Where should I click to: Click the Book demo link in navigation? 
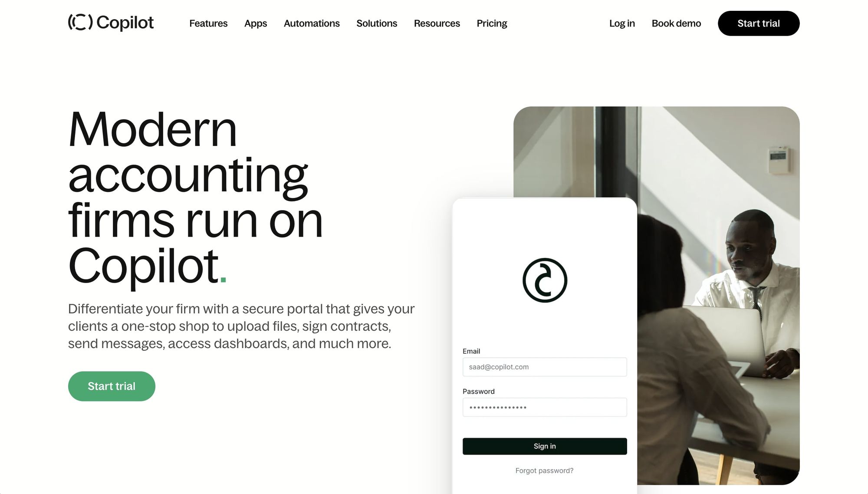click(x=676, y=23)
